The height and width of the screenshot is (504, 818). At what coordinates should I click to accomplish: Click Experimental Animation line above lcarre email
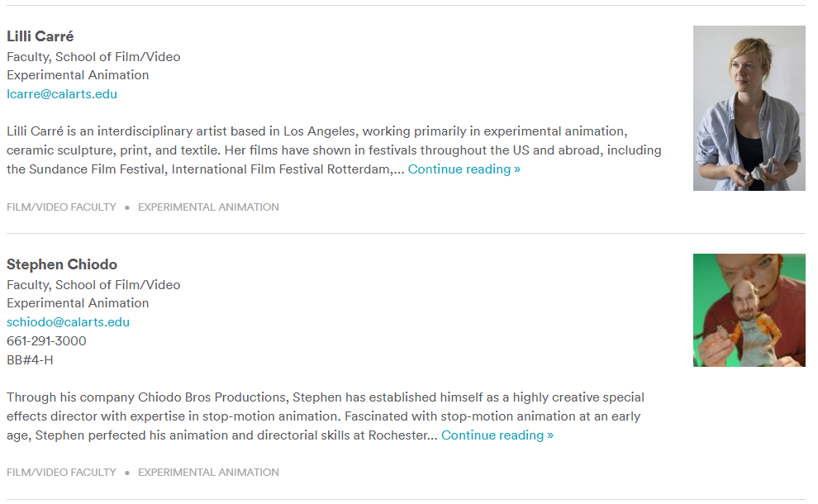(x=78, y=75)
